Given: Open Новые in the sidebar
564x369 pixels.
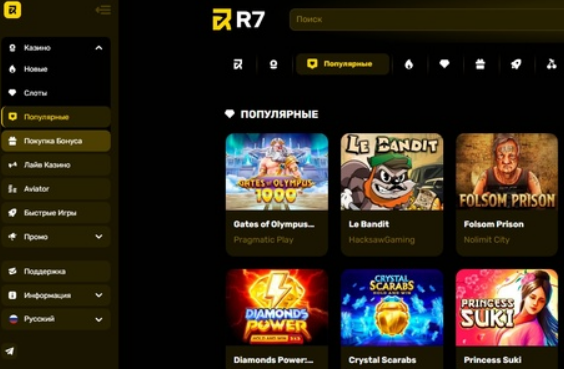Looking at the screenshot, I should tap(56, 69).
